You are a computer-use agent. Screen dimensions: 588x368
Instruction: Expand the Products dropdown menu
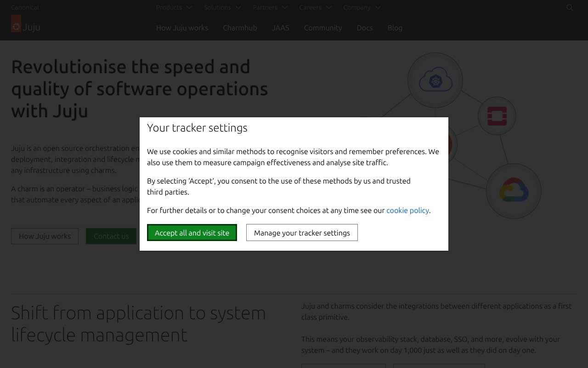point(169,7)
